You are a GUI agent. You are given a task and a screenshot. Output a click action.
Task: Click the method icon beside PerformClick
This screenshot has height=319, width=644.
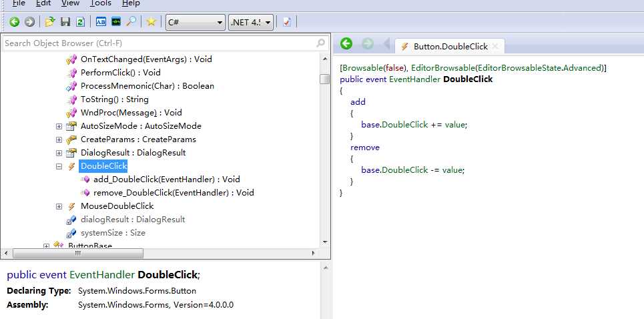click(71, 73)
